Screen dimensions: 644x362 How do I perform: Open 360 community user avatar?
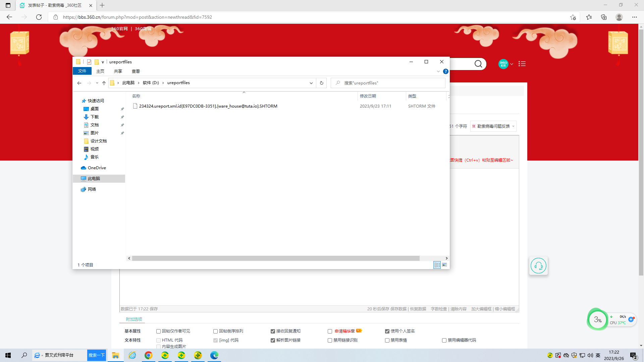503,64
